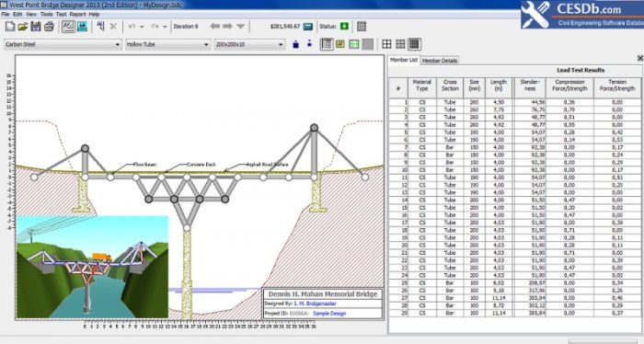The width and height of the screenshot is (644, 344).
Task: Undo the last action
Action: pos(132,27)
